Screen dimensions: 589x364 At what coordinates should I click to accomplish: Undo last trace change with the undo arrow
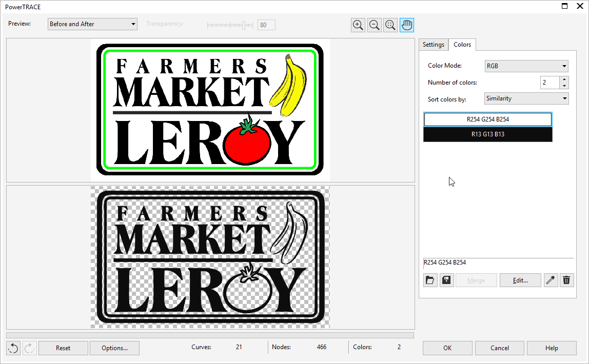13,348
